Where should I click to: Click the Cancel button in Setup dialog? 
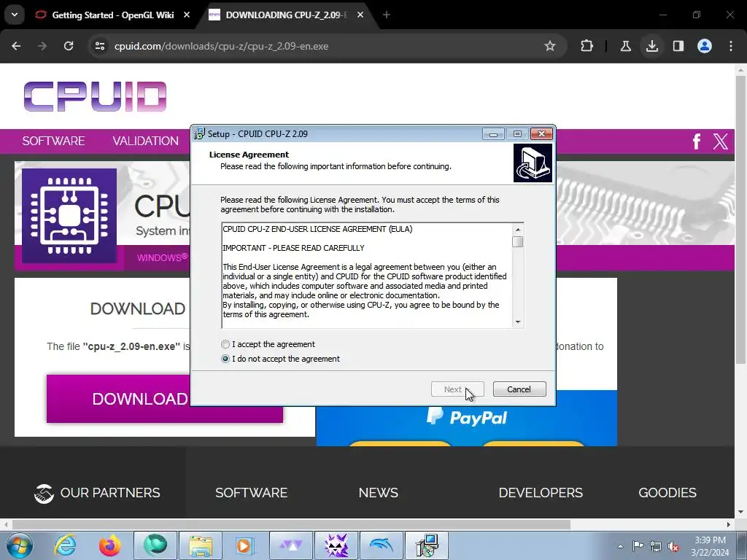[519, 389]
